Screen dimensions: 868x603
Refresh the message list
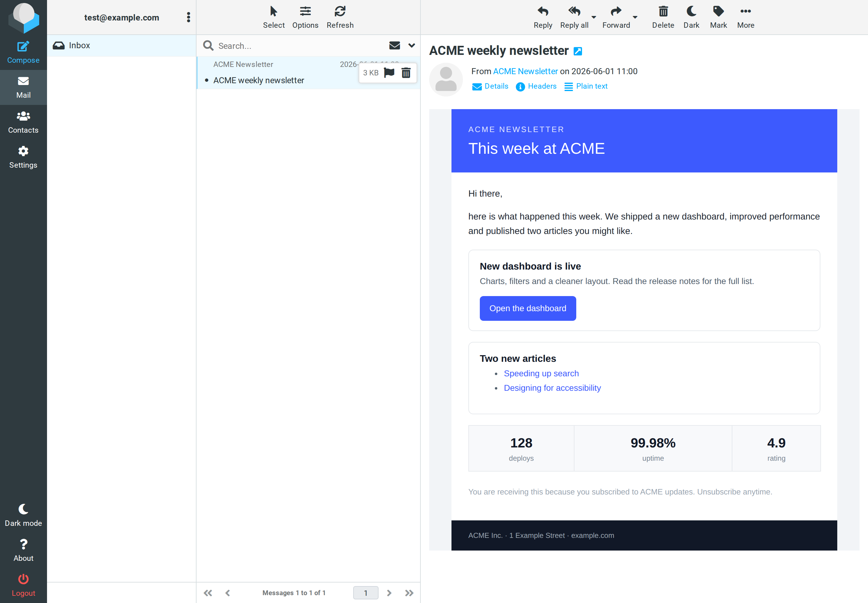pos(340,17)
